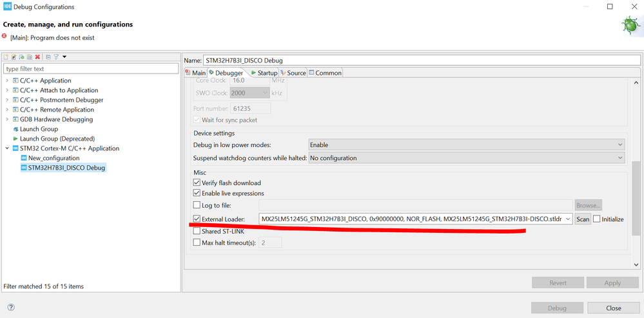Image resolution: width=644 pixels, height=318 pixels.
Task: Click the red error icon by message
Action: [x=5, y=36]
